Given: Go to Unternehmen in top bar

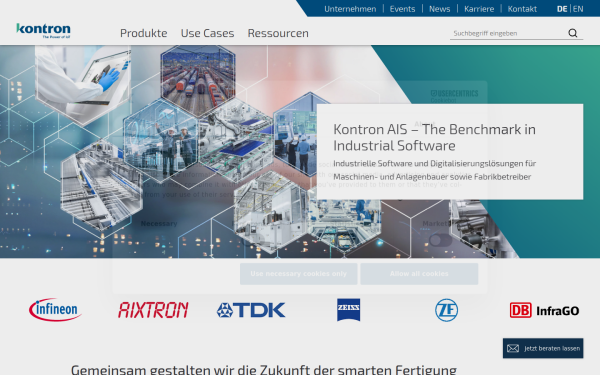Looking at the screenshot, I should (x=350, y=9).
